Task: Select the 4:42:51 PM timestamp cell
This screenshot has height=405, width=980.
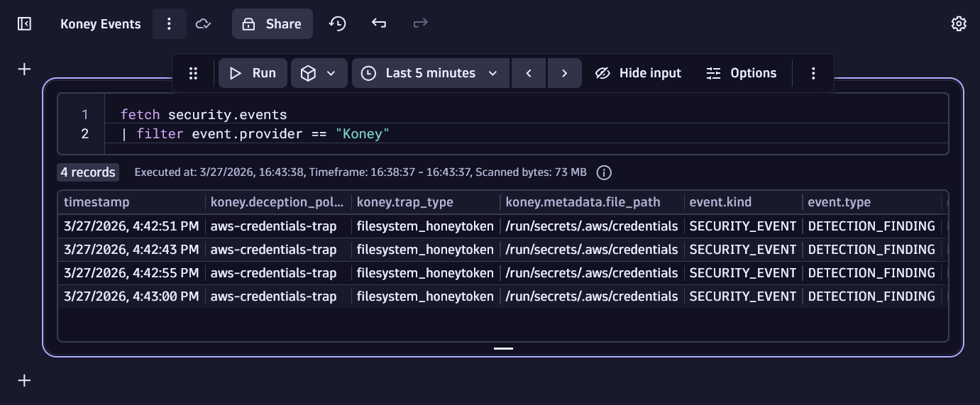Action: pyautogui.click(x=131, y=226)
